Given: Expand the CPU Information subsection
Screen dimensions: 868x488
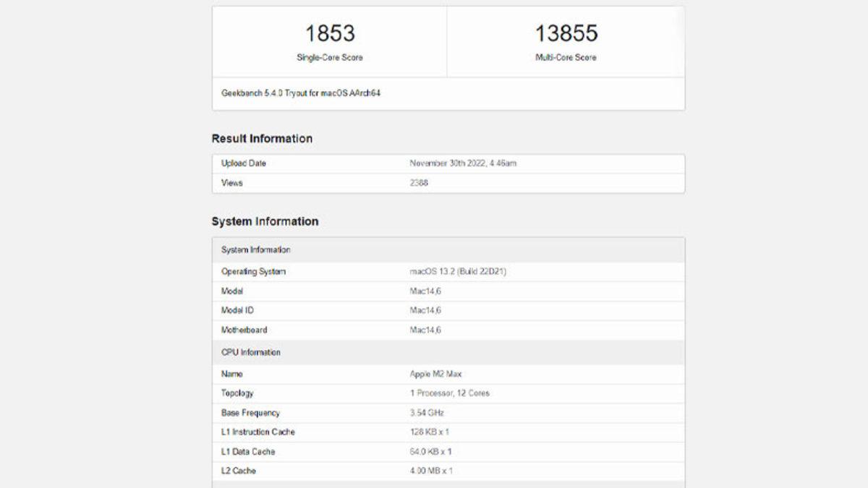Looking at the screenshot, I should click(x=252, y=353).
